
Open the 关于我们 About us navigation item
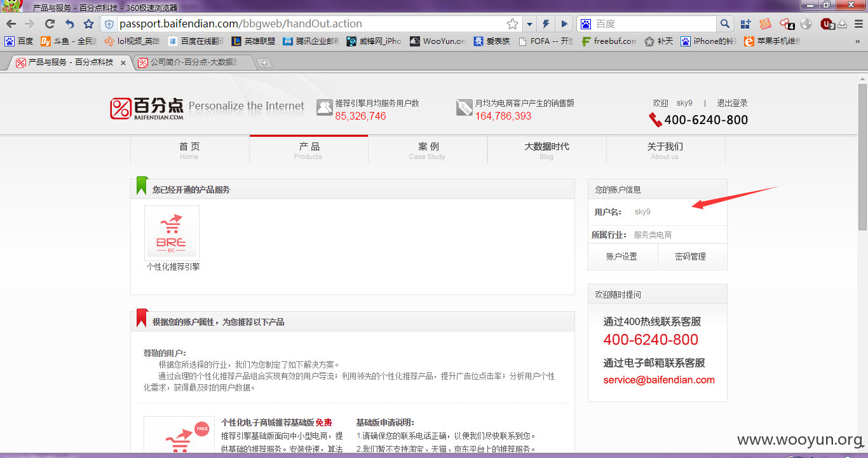pyautogui.click(x=665, y=150)
